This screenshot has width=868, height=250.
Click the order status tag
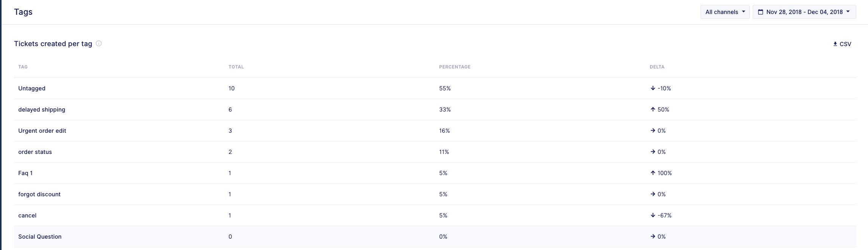point(35,152)
